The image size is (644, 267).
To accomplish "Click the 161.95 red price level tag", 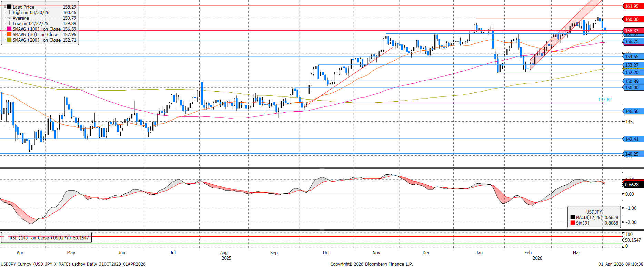I will pos(633,6).
